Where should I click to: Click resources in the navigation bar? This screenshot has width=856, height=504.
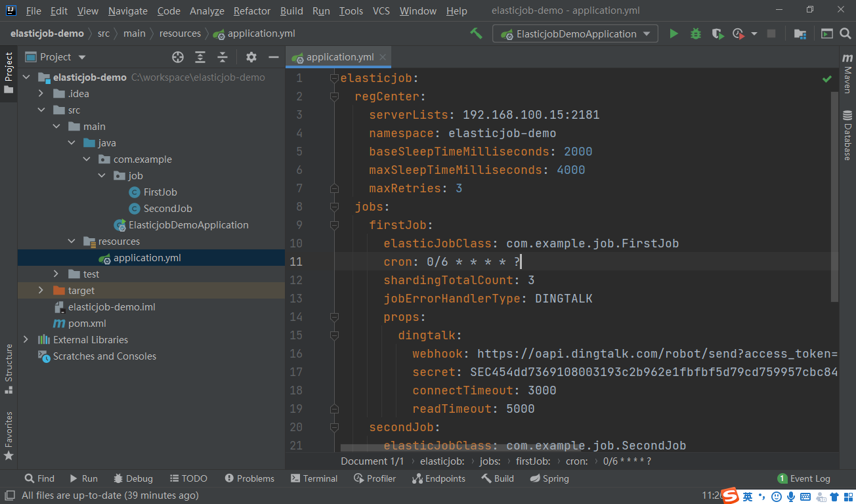(x=179, y=33)
